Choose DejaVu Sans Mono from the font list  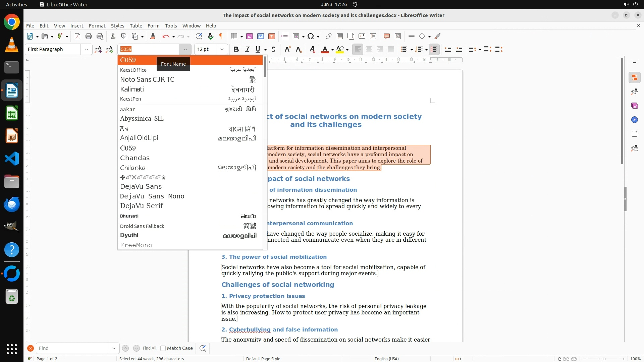pos(152,196)
